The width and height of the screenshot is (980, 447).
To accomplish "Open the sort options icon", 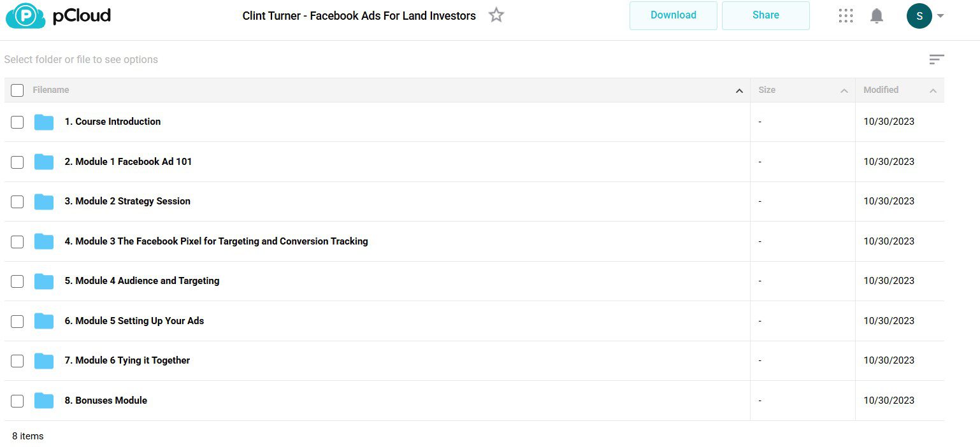I will click(936, 59).
